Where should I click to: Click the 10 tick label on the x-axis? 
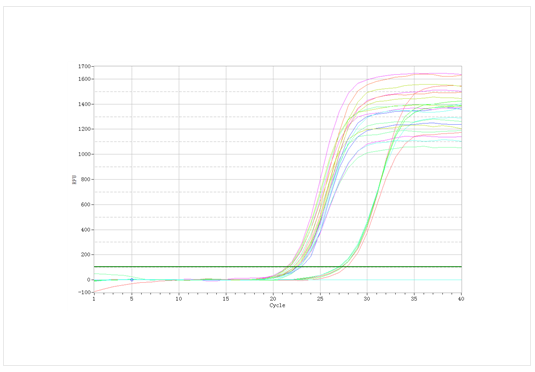click(x=179, y=299)
